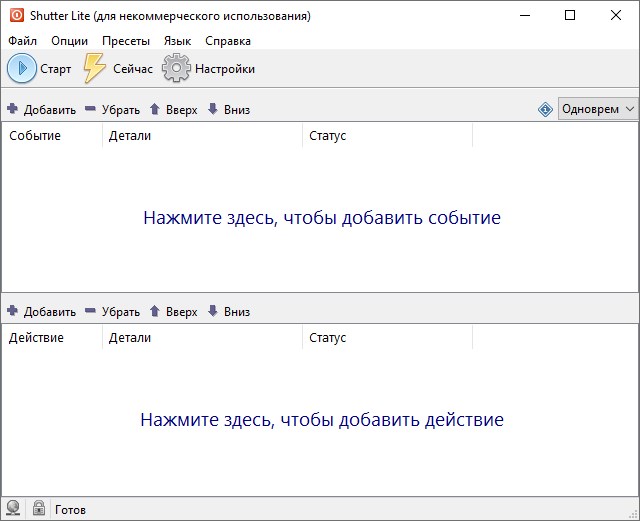Click the down arrow icon in events toolbar

[x=213, y=109]
